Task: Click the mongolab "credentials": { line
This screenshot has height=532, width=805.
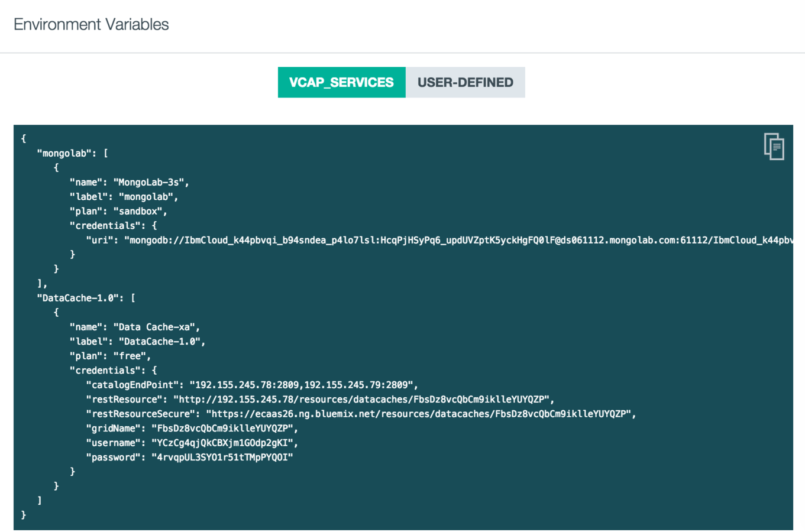Action: [113, 226]
